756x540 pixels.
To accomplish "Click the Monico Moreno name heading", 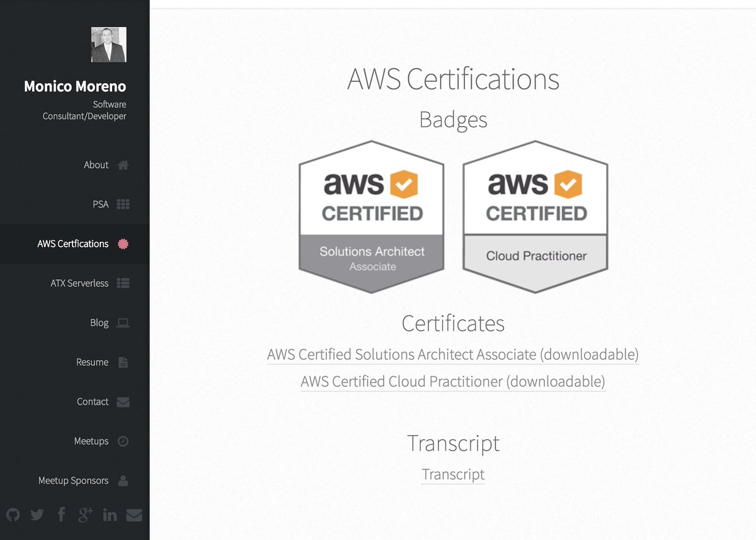I will [x=75, y=86].
